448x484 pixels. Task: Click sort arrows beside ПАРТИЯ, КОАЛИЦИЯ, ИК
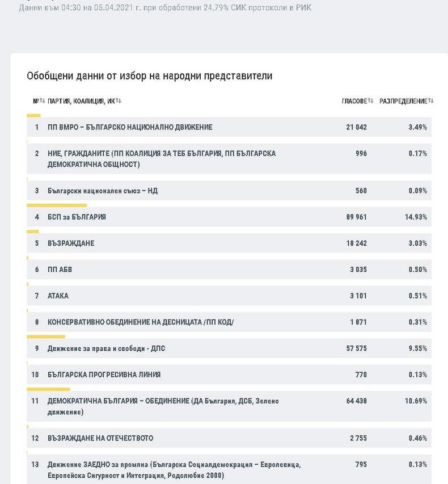click(119, 101)
